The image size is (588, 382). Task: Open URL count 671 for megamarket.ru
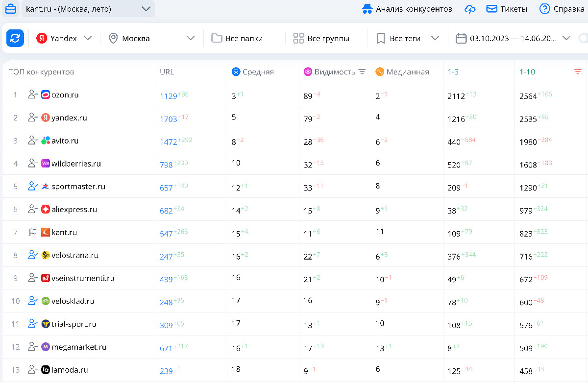(166, 348)
